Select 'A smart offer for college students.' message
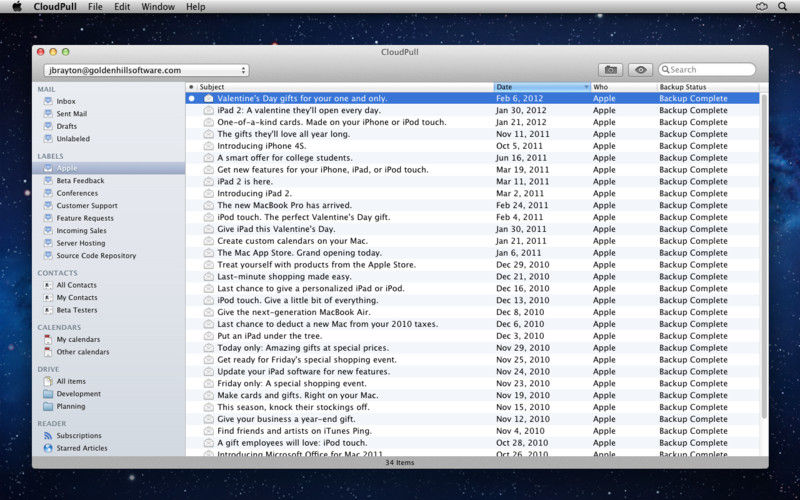The image size is (800, 500). (472, 158)
